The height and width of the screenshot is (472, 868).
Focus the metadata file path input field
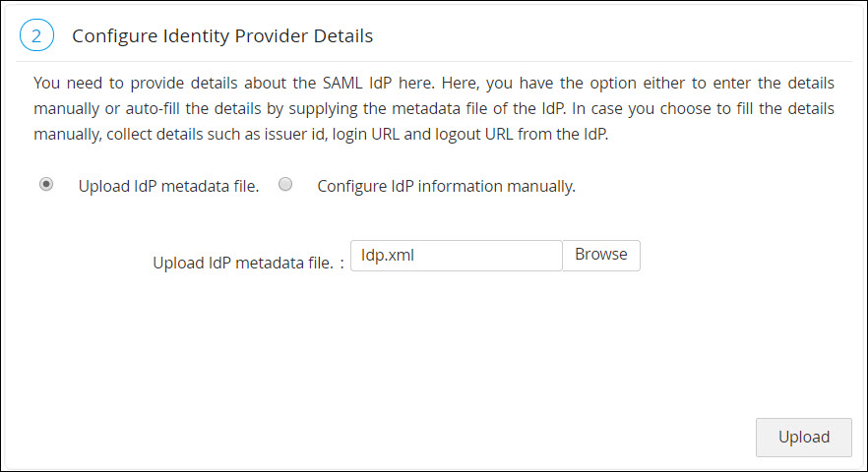[x=456, y=255]
